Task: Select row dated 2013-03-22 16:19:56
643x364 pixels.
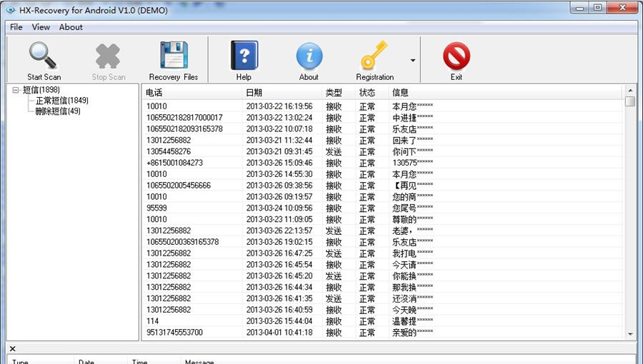Action: point(382,106)
